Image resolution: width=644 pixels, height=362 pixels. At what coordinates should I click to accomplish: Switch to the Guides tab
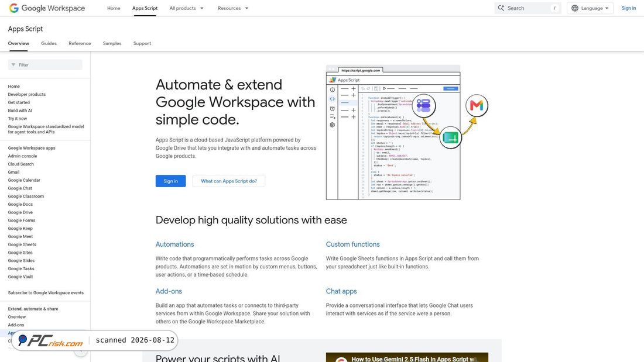(x=49, y=43)
